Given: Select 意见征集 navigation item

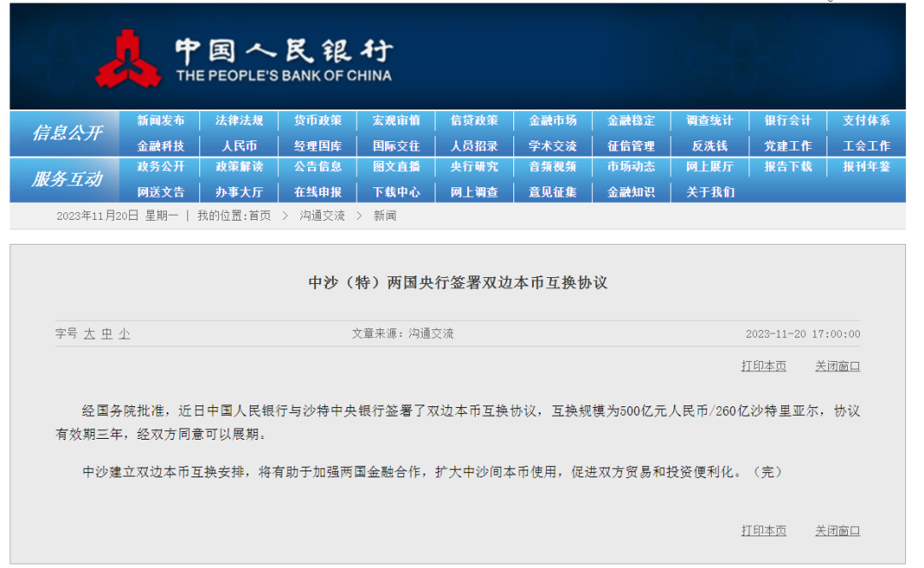Looking at the screenshot, I should click(553, 192).
